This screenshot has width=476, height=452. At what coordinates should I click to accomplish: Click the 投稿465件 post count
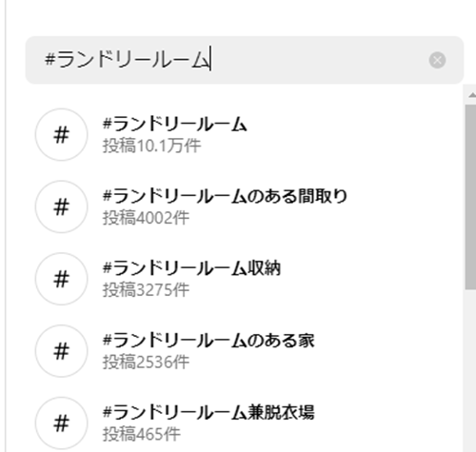pos(142,434)
